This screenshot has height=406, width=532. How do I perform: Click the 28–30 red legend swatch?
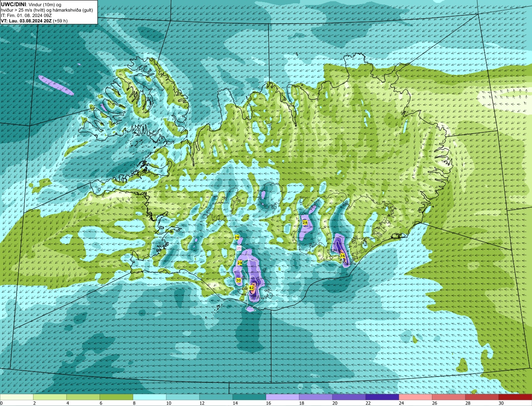[482, 397]
